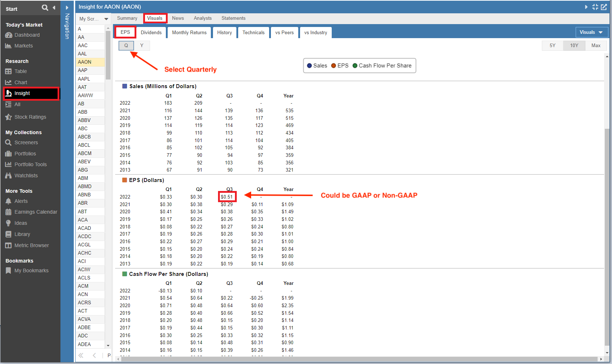Screen dimensions: 612x364
Task: Click the 2022 Q3 EPS value $0.51
Action: point(227,197)
